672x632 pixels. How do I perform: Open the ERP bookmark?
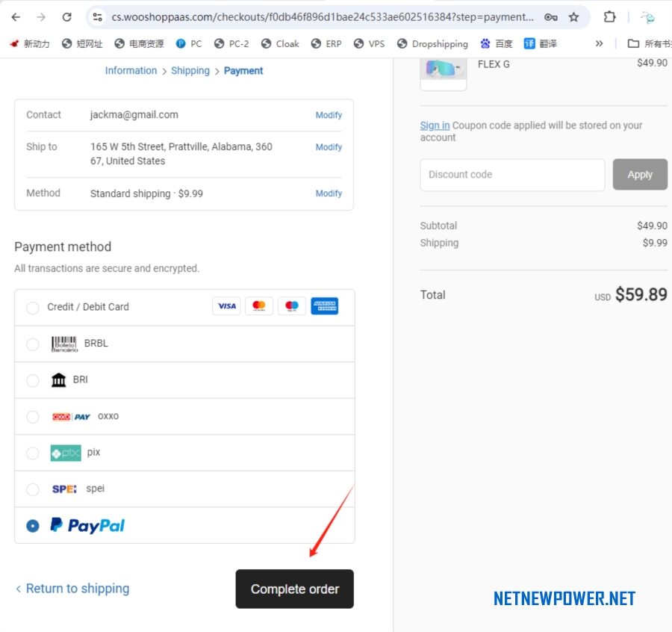coord(326,44)
